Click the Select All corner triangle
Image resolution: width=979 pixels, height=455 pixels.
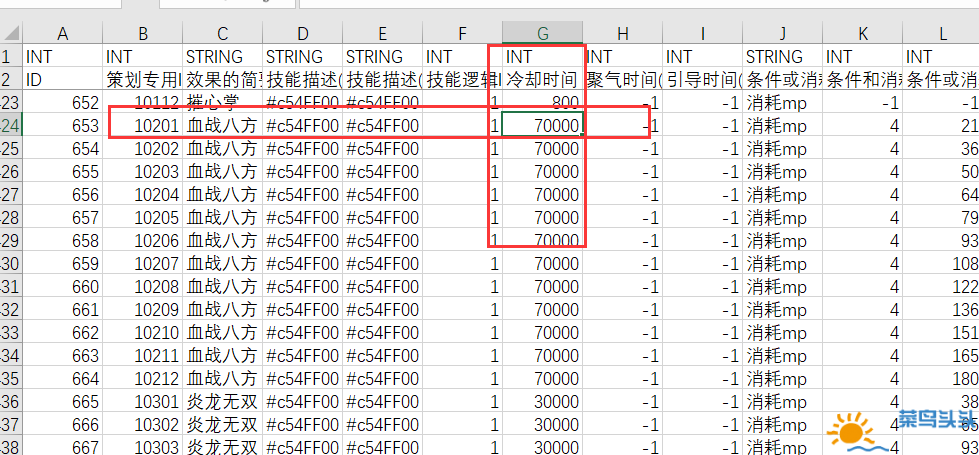(x=11, y=32)
